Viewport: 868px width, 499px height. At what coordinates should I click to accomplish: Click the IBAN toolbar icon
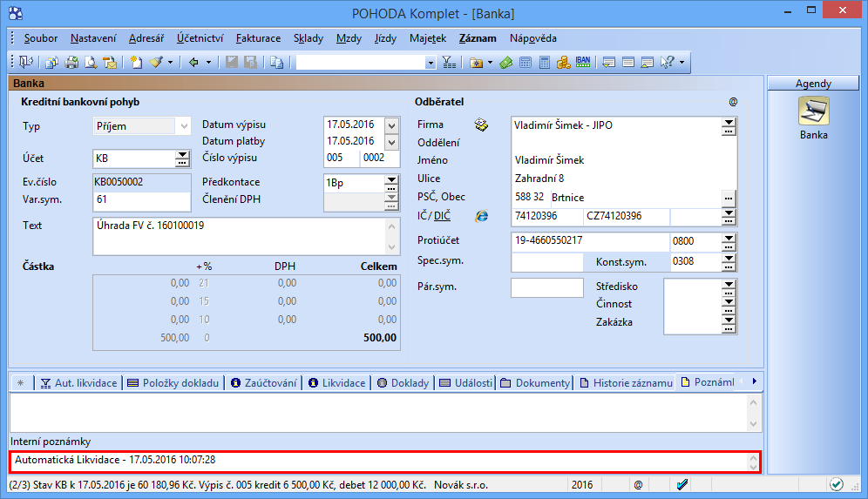[x=583, y=62]
